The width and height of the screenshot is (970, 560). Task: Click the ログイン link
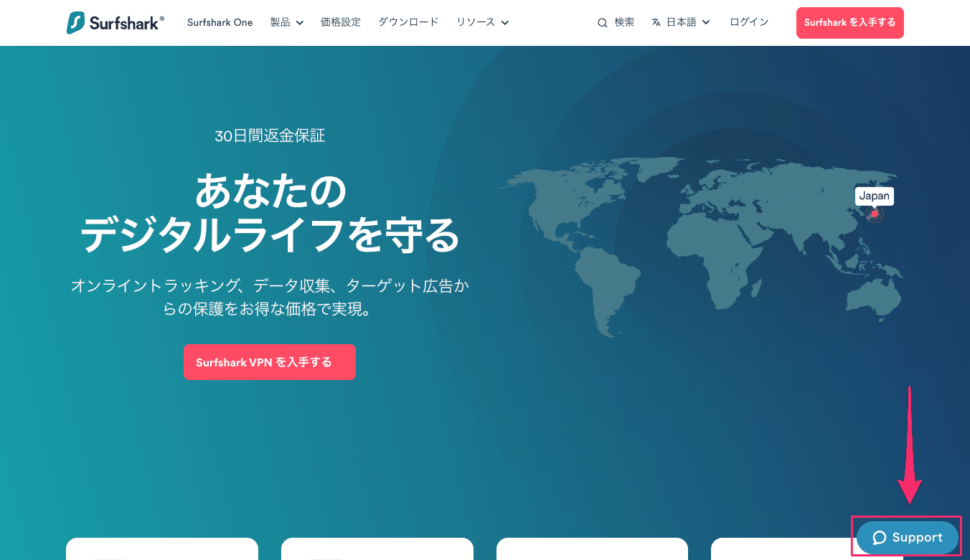(x=749, y=22)
